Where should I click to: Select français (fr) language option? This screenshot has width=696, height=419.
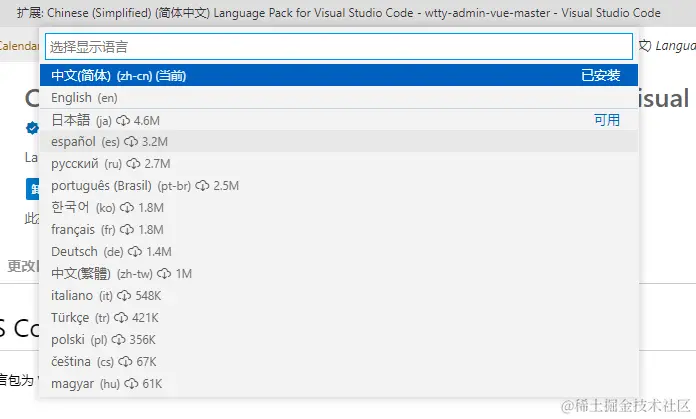339,229
